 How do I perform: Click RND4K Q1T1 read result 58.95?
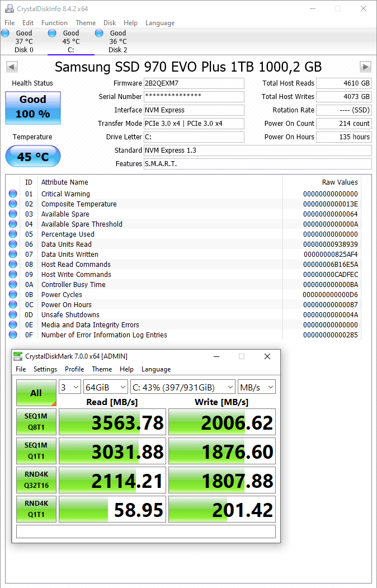tap(112, 509)
